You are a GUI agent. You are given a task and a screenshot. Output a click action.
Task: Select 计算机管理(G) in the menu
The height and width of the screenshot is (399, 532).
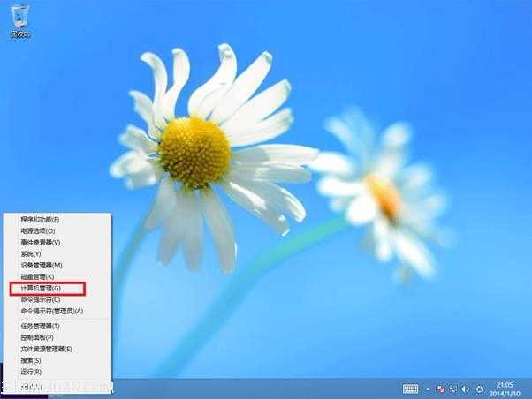(41, 288)
